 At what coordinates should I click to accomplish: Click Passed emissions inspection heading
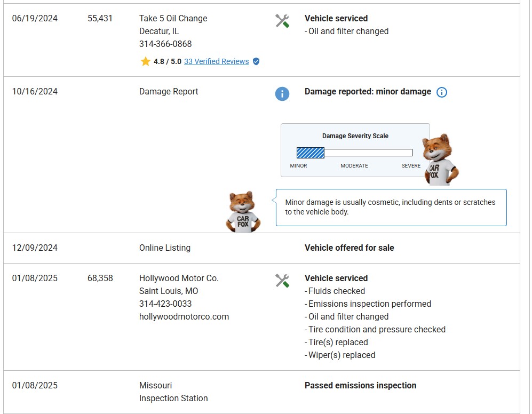360,386
